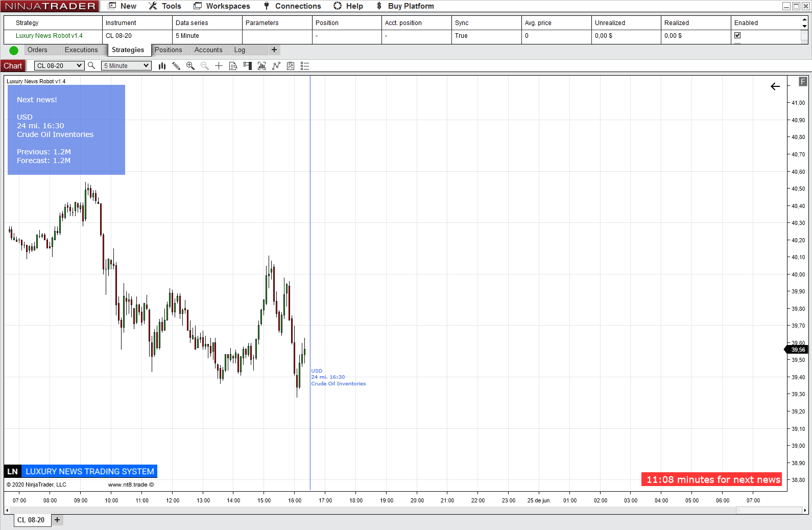Screen dimensions: 812x530
Task: Click the back arrow on chart
Action: click(x=775, y=86)
